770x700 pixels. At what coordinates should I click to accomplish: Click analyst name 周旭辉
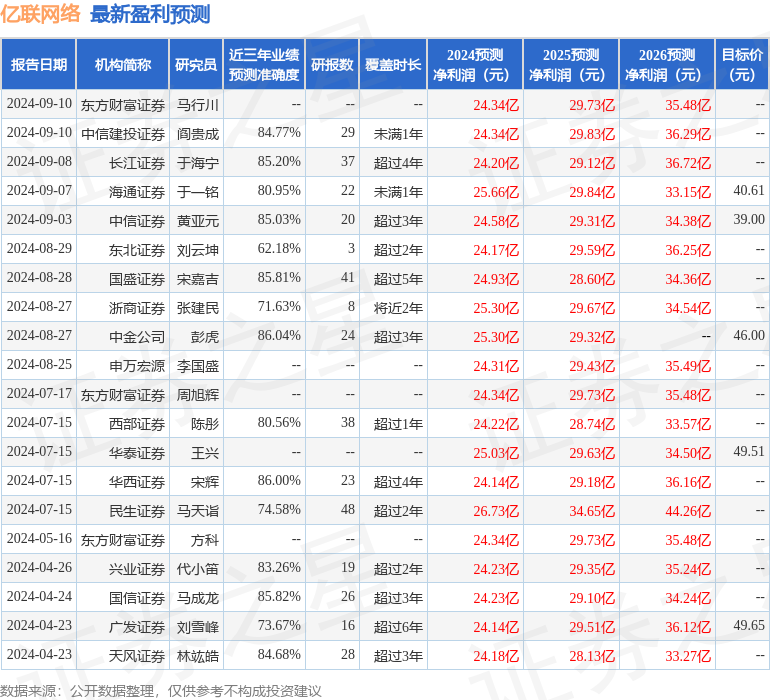(x=198, y=395)
